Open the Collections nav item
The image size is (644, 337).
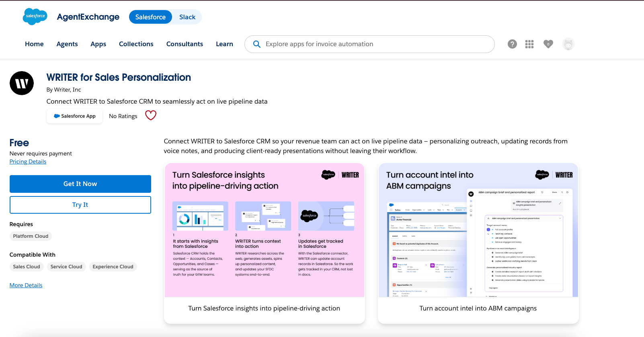136,44
